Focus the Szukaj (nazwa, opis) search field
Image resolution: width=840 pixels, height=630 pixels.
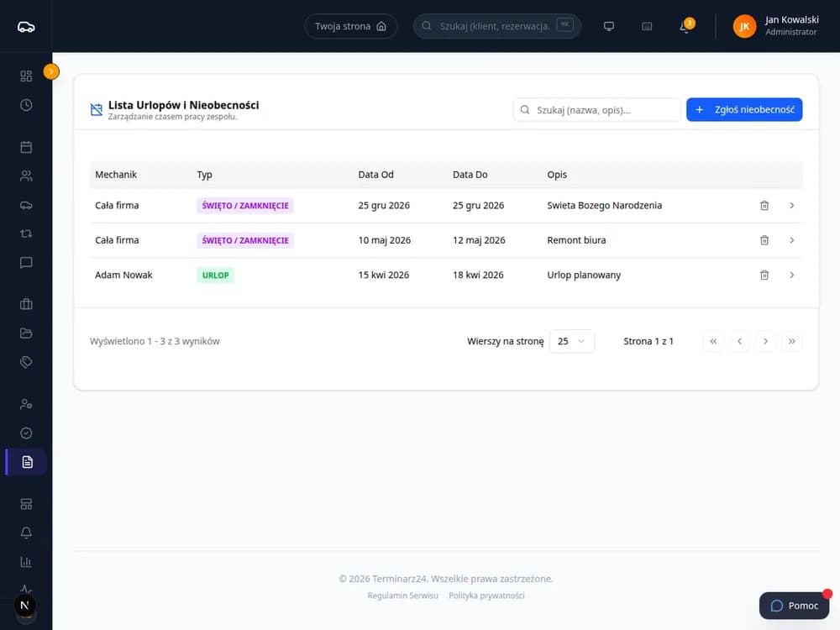pos(596,110)
